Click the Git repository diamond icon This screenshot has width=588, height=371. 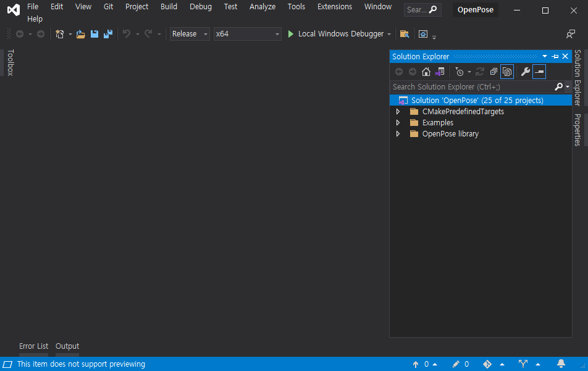pyautogui.click(x=487, y=364)
